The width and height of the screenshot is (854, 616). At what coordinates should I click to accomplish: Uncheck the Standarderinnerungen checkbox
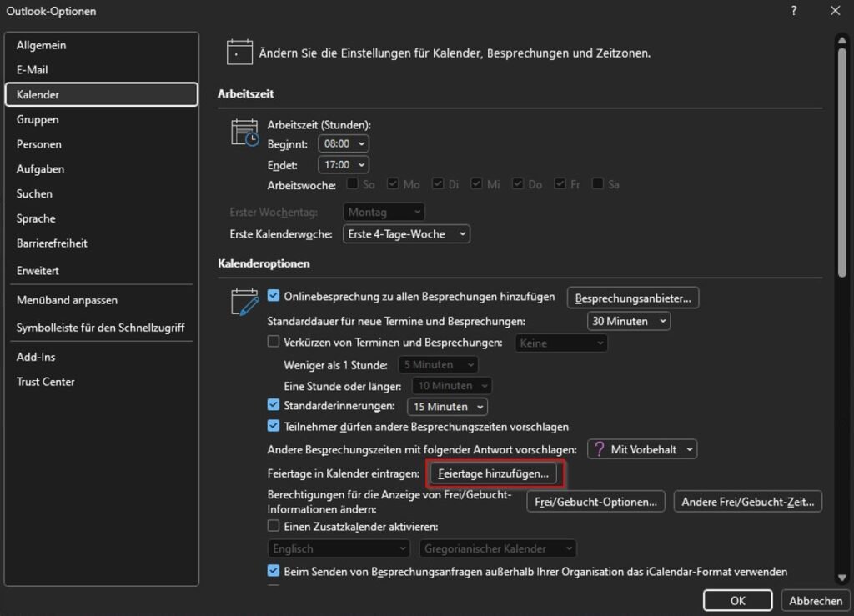click(x=274, y=405)
